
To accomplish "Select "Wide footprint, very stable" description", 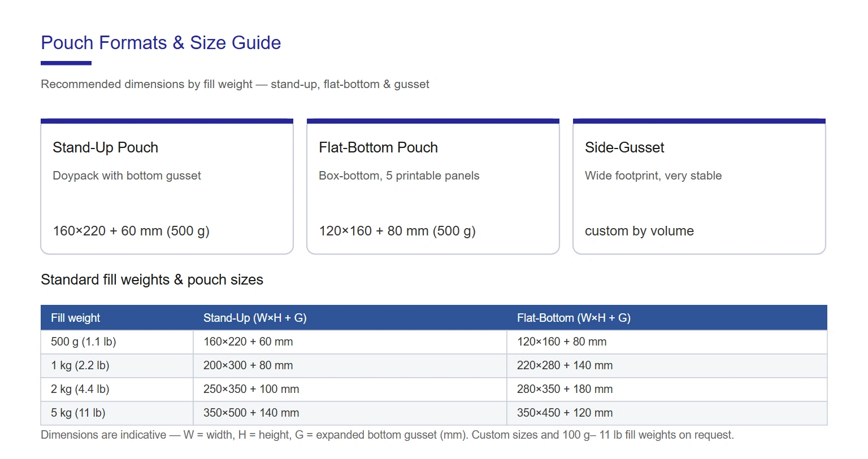I will 653,176.
